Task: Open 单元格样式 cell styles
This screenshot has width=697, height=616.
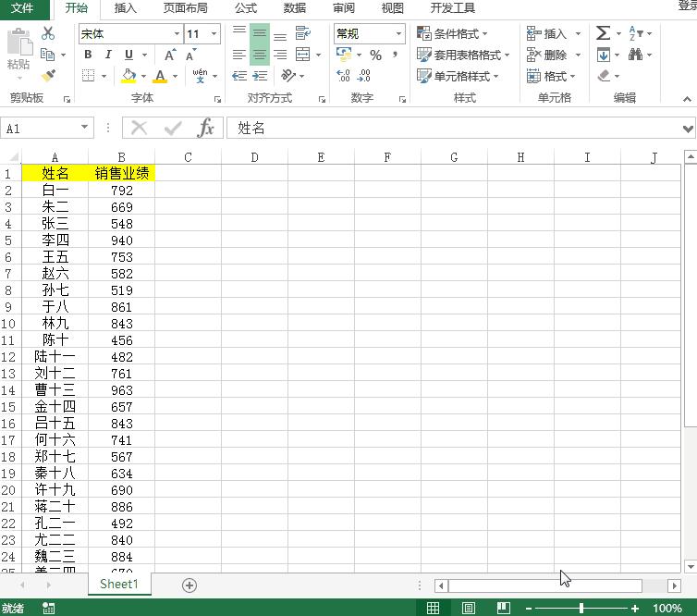Action: coord(458,76)
